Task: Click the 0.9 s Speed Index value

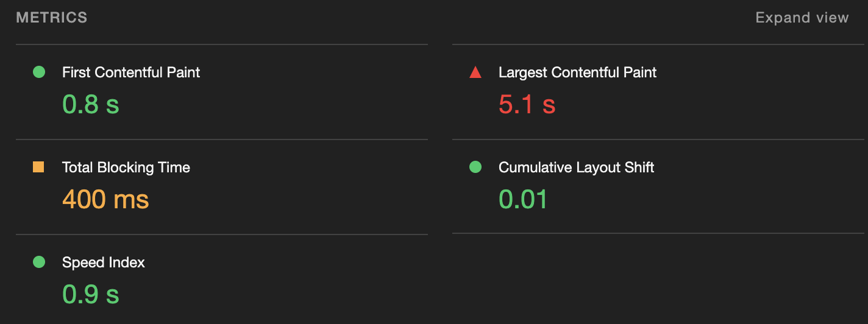Action: (x=91, y=295)
